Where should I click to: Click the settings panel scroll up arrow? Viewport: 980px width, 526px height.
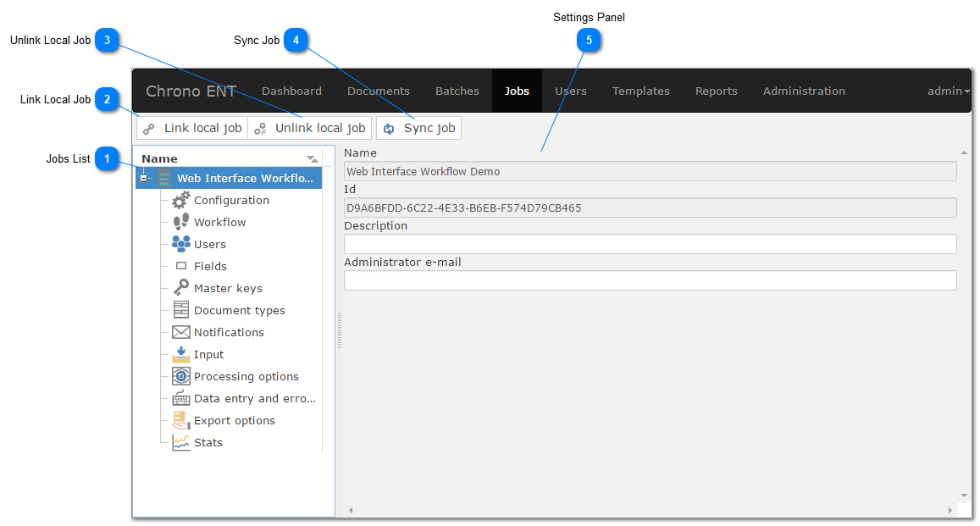(964, 152)
